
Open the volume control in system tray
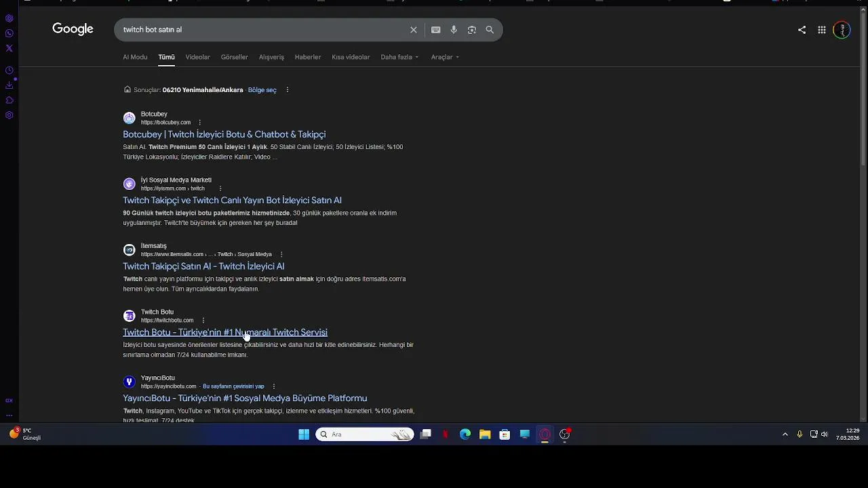(x=825, y=434)
